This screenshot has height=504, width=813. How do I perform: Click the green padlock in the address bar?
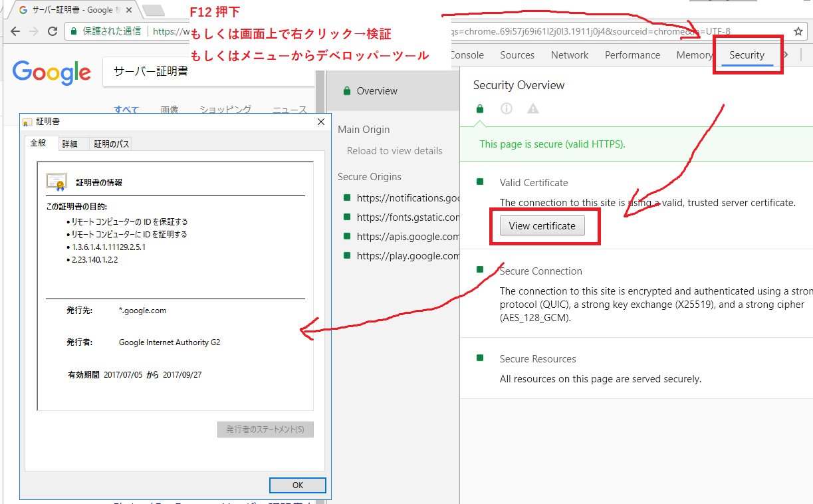pos(74,31)
